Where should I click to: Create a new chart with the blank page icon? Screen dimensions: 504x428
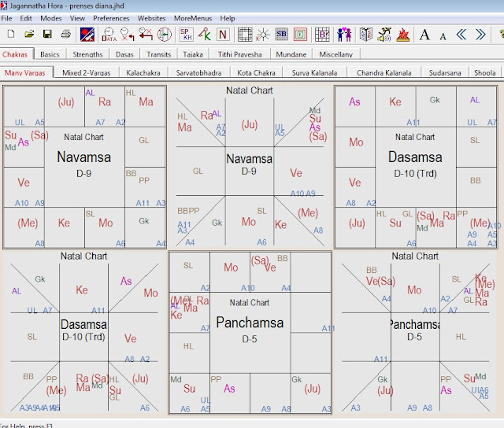pyautogui.click(x=11, y=34)
